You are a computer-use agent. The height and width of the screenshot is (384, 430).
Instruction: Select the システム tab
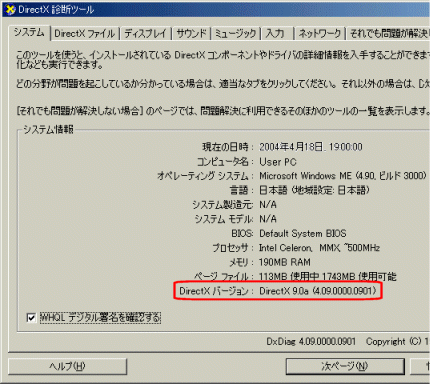click(x=29, y=32)
